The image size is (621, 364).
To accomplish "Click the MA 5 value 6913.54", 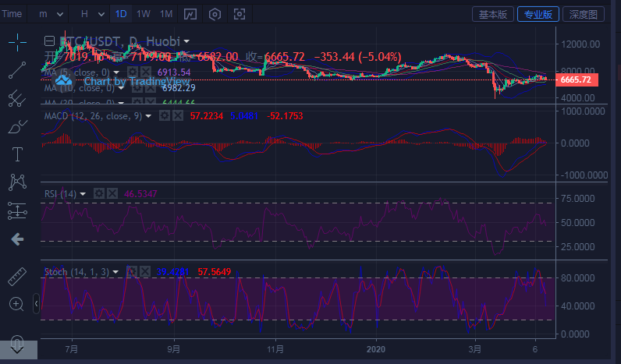I will [174, 72].
